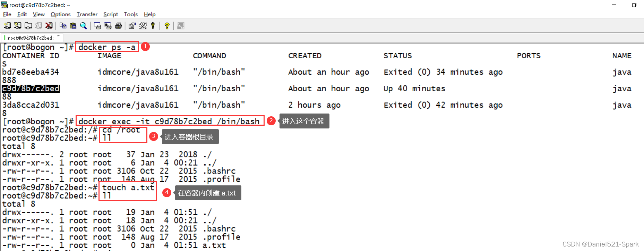Click the highlighted container ID c9d78b7c2bed

[x=31, y=89]
